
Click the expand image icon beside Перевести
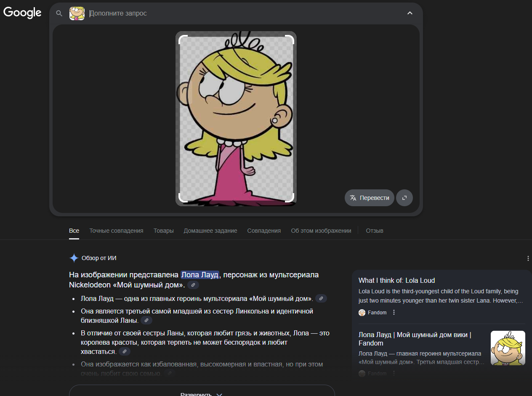tap(404, 198)
